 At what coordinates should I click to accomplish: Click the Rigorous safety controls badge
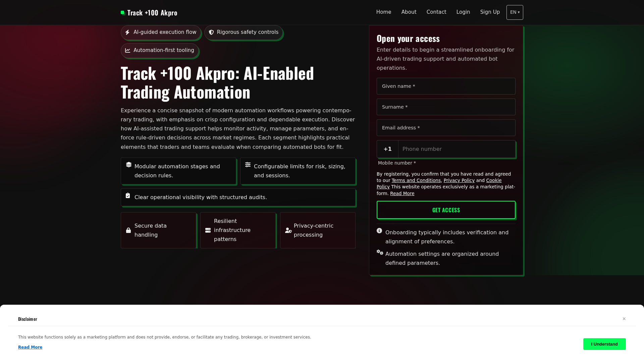pyautogui.click(x=244, y=32)
